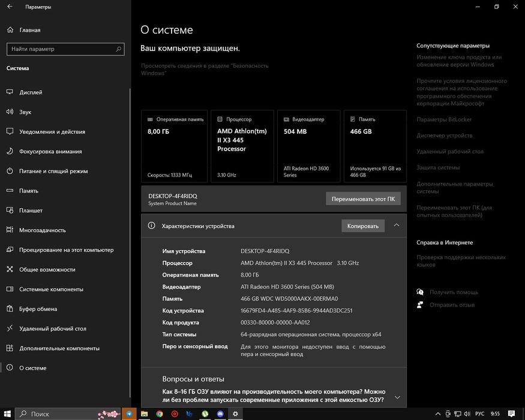This screenshot has width=525, height=420.
Task: Click Отправить отзыв
Action: pos(452,305)
